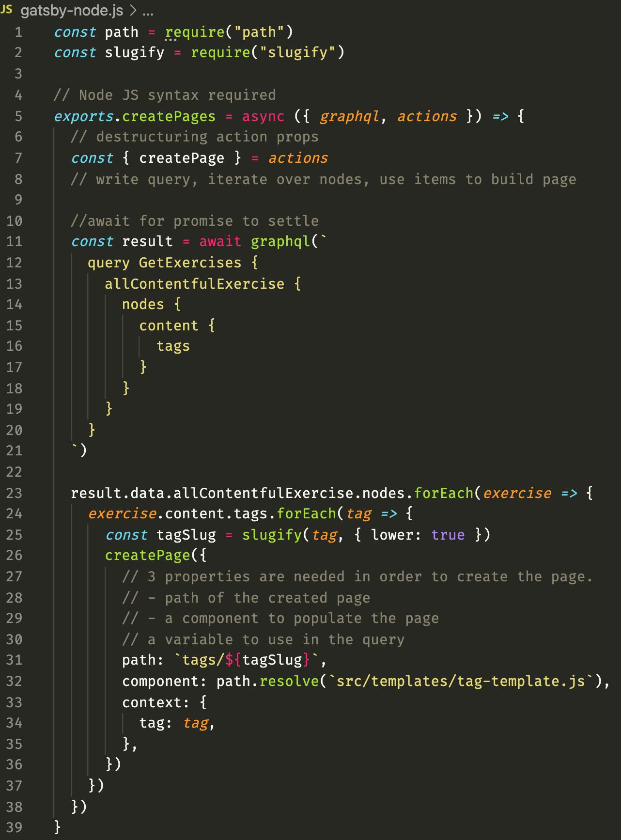Click the 'graphql' parameter on line 5

click(349, 116)
